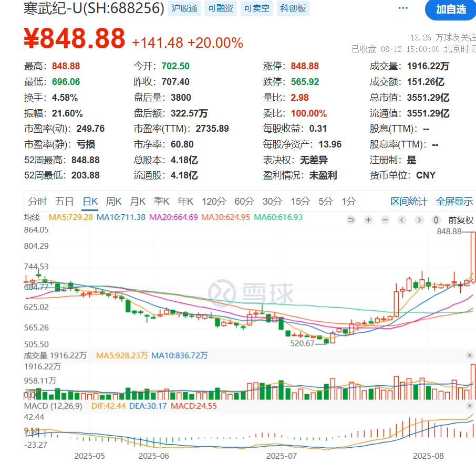Viewport: 476px width, 464px height.
Task: Switch to the 周K weekly chart tab
Action: pos(114,201)
